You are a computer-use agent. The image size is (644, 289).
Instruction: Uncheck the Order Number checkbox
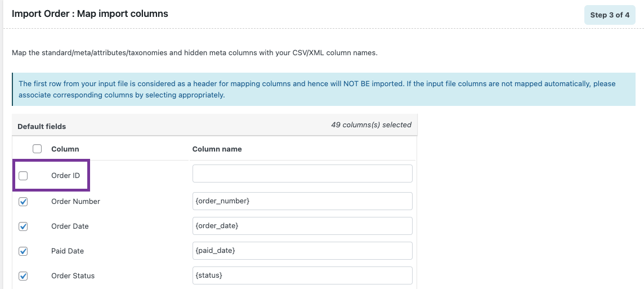tap(23, 201)
